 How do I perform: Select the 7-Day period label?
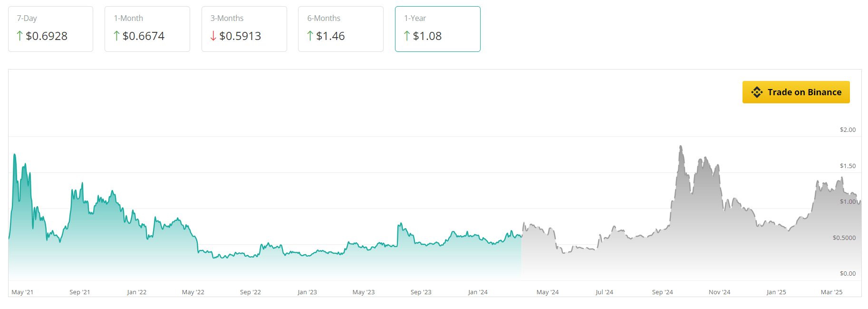[x=27, y=18]
